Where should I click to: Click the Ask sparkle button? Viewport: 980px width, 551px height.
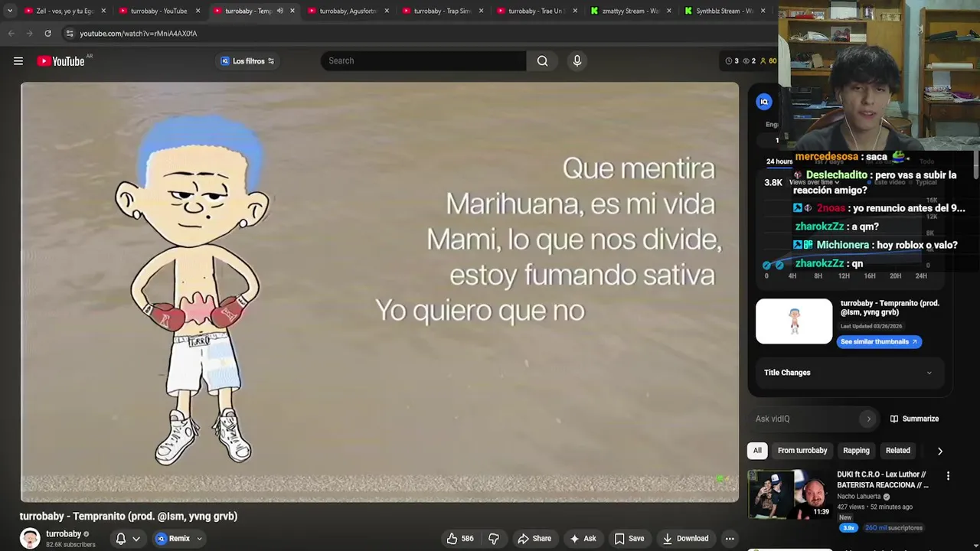pos(583,539)
